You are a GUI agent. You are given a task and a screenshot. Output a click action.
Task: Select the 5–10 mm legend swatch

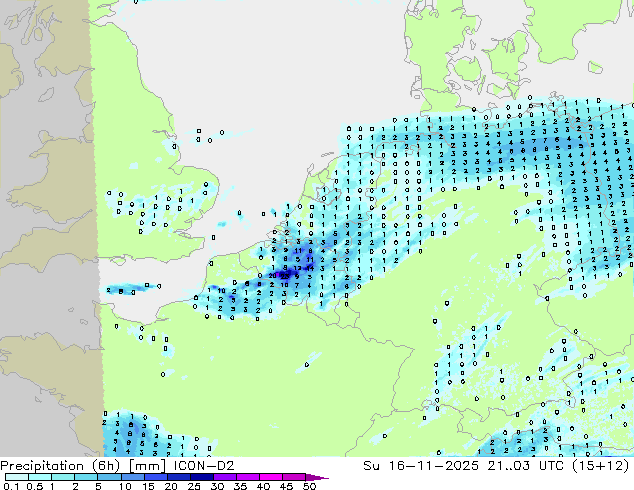click(109, 477)
